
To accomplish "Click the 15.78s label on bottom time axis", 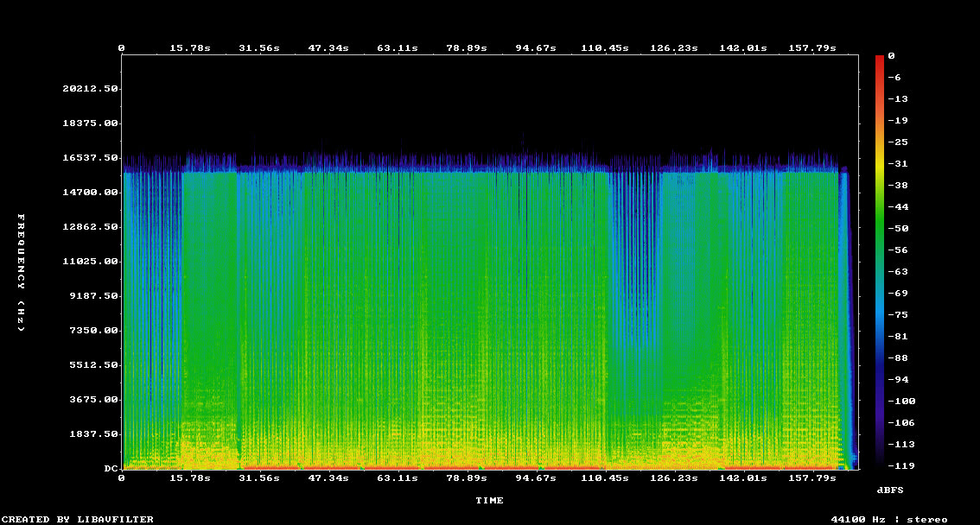I will (x=189, y=478).
